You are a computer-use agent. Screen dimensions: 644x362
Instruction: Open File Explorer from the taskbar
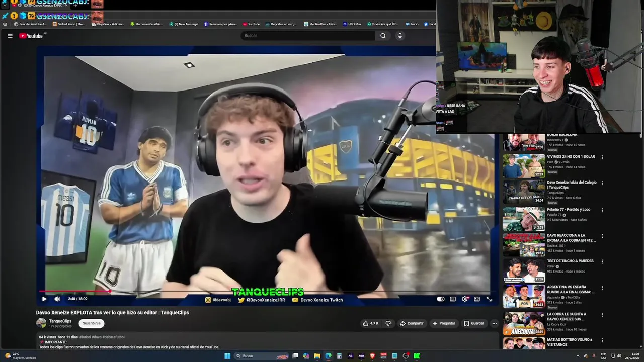pos(317,356)
